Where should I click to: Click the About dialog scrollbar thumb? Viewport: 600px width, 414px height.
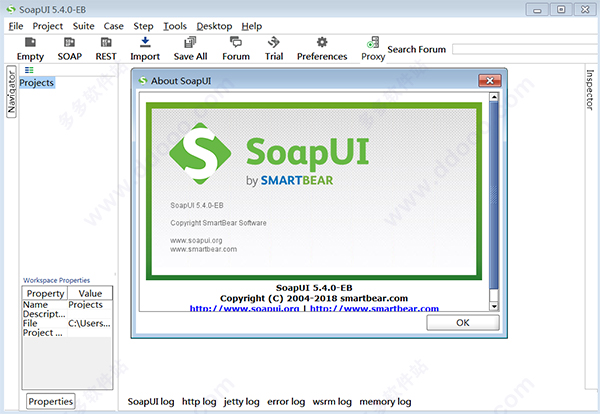(494, 195)
